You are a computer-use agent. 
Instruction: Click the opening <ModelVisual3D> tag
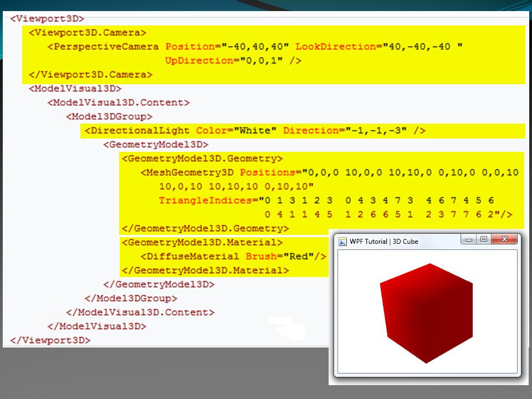75,89
